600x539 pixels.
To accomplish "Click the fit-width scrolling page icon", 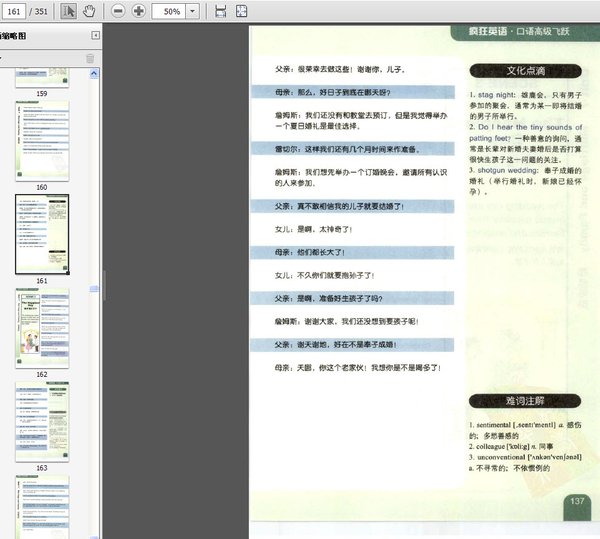I will (220, 11).
